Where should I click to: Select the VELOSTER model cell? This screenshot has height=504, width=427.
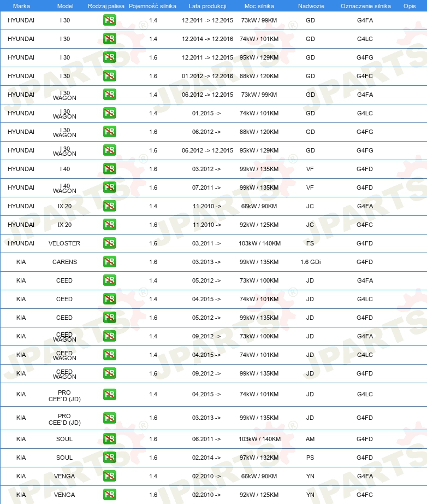[64, 243]
